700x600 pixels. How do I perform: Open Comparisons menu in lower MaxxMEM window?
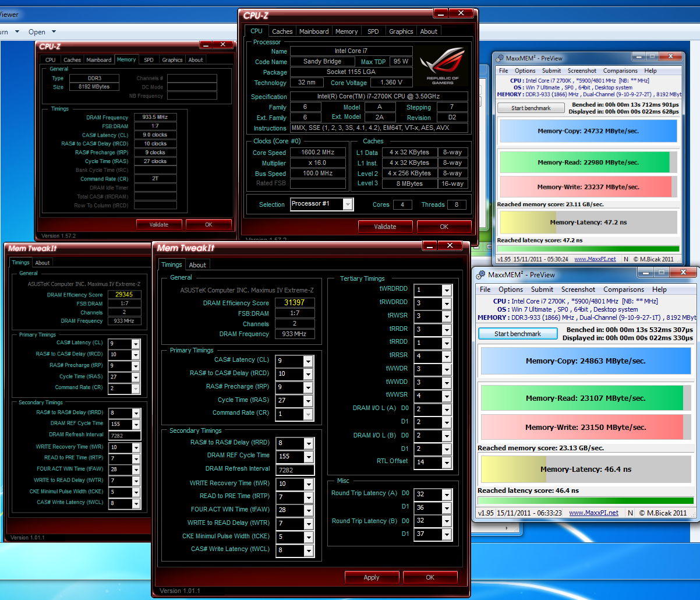624,290
